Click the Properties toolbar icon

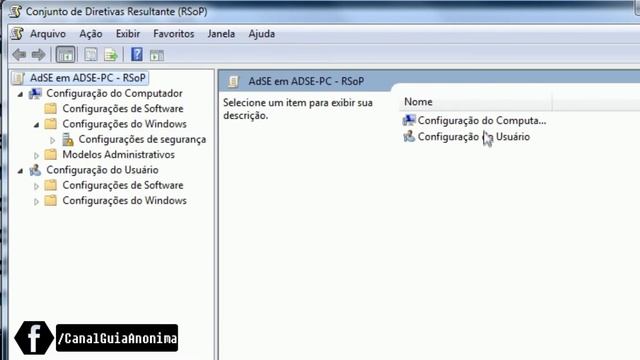(x=90, y=55)
